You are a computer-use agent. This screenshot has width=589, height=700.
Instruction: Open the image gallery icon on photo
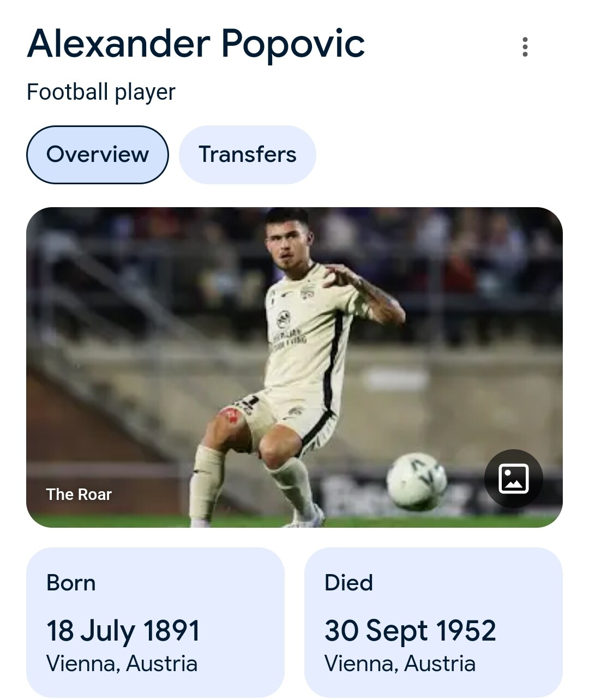point(514,479)
